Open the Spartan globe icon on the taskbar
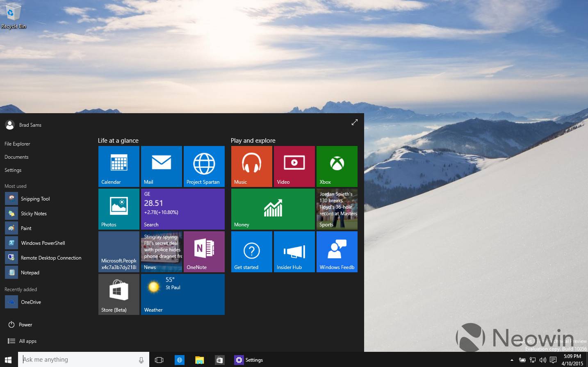Image resolution: width=588 pixels, height=367 pixels. (x=179, y=360)
